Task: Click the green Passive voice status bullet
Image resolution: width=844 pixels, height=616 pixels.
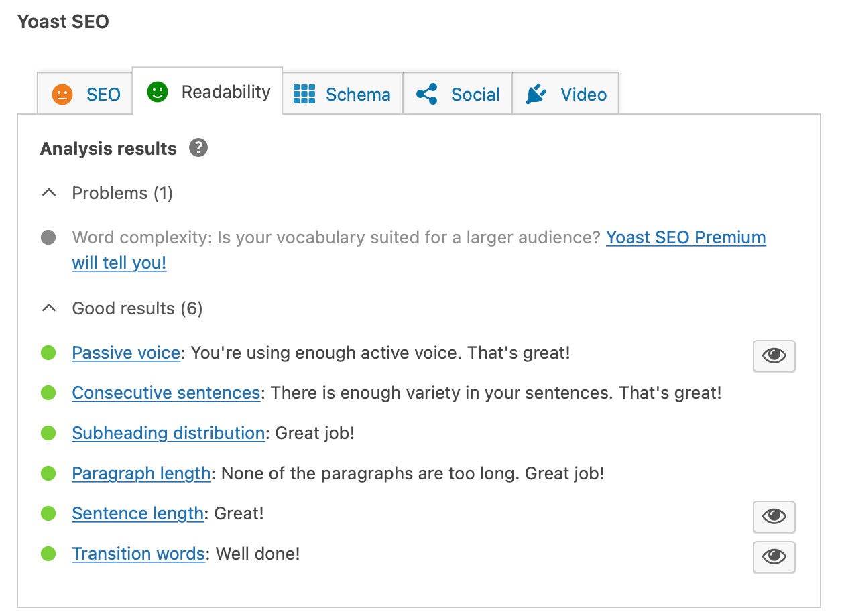Action: coord(48,353)
